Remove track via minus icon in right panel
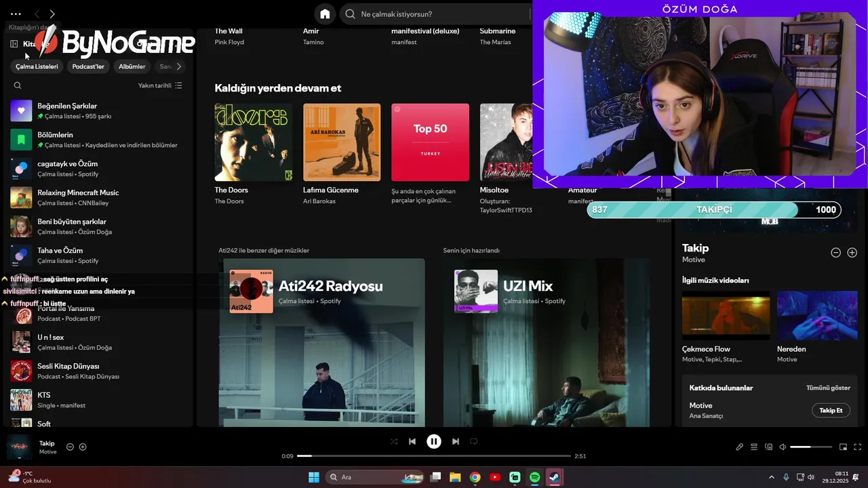Screen dimensions: 868x488 tap(835, 253)
